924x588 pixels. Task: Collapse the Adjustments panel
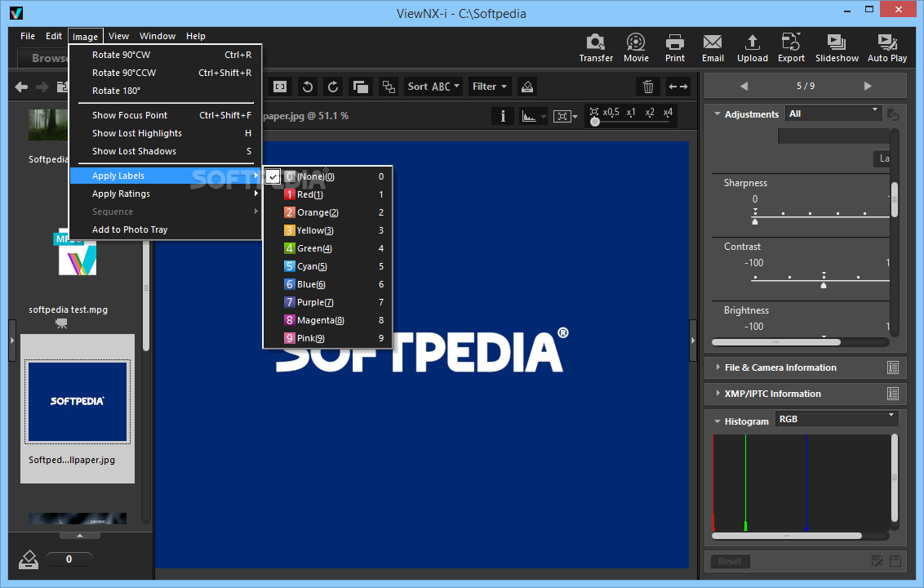(717, 114)
